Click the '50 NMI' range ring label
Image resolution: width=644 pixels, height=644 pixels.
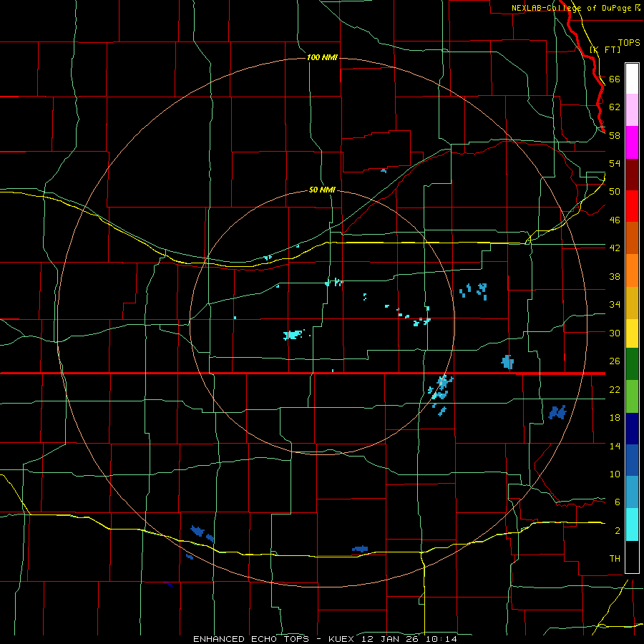pyautogui.click(x=322, y=190)
